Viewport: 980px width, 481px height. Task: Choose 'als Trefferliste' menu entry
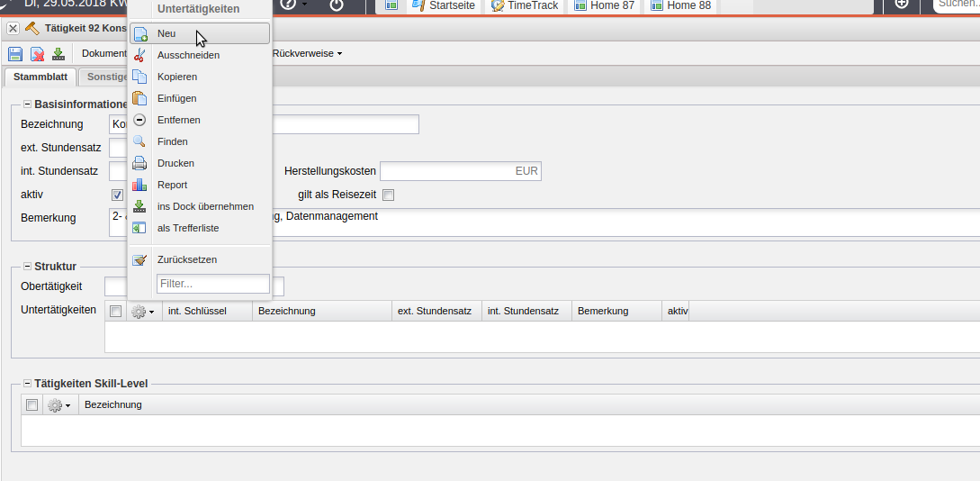coord(188,228)
